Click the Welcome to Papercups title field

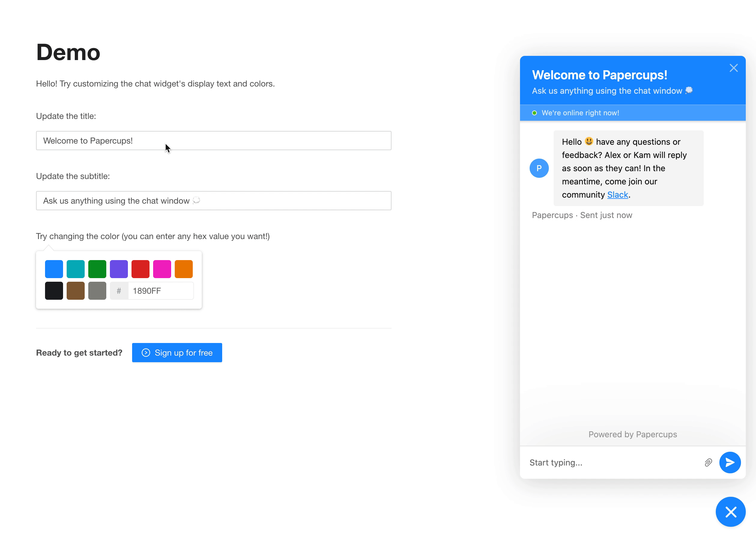click(x=213, y=141)
